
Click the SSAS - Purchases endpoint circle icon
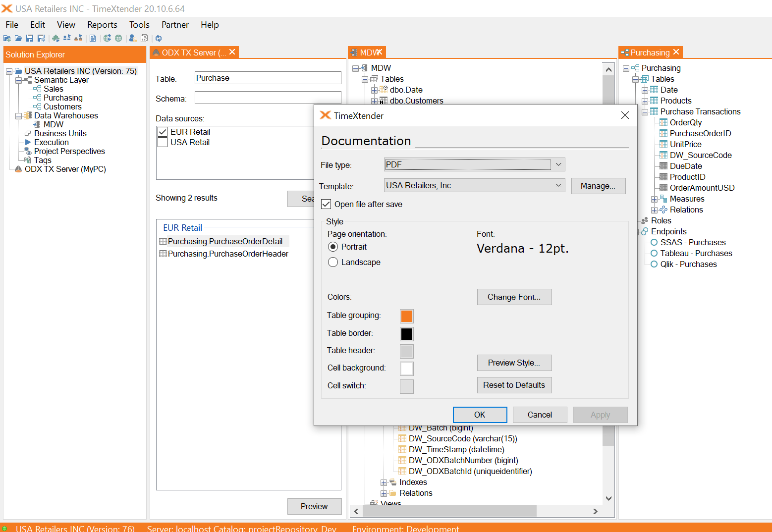[654, 242]
